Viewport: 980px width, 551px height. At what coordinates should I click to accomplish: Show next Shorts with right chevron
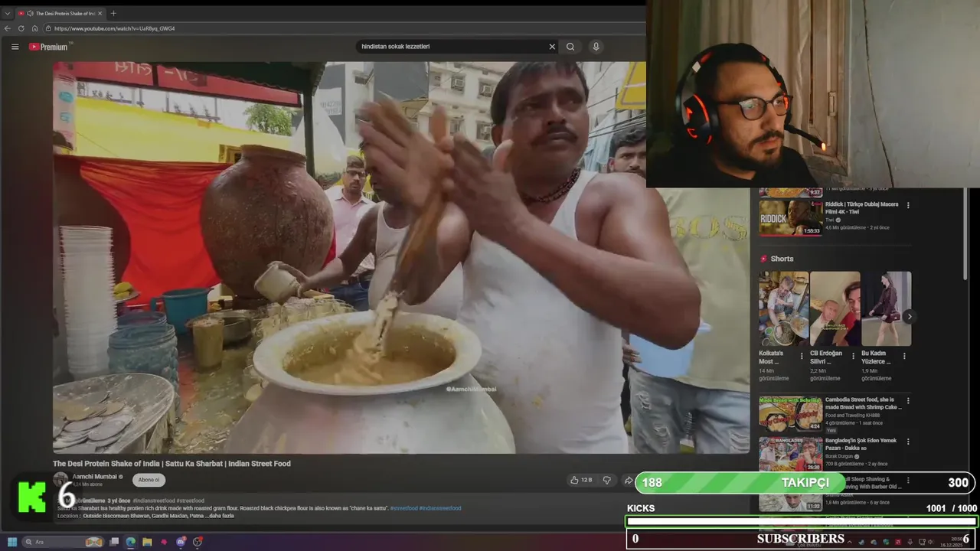pos(909,316)
